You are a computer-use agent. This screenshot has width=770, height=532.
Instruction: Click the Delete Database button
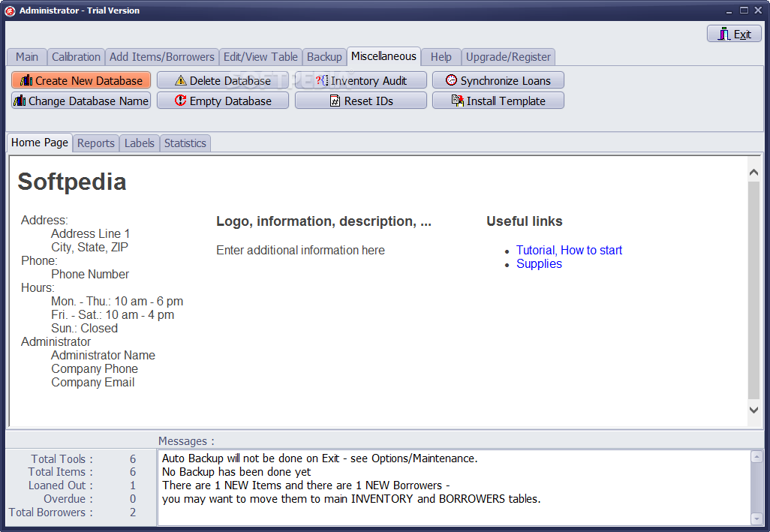click(x=223, y=80)
